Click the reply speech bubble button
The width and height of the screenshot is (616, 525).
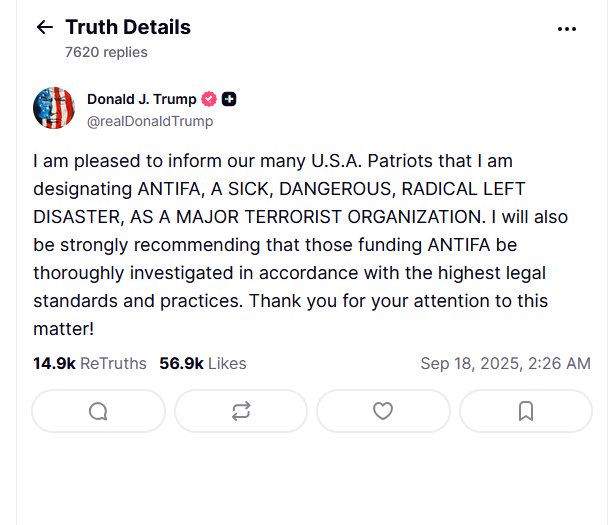pyautogui.click(x=98, y=411)
